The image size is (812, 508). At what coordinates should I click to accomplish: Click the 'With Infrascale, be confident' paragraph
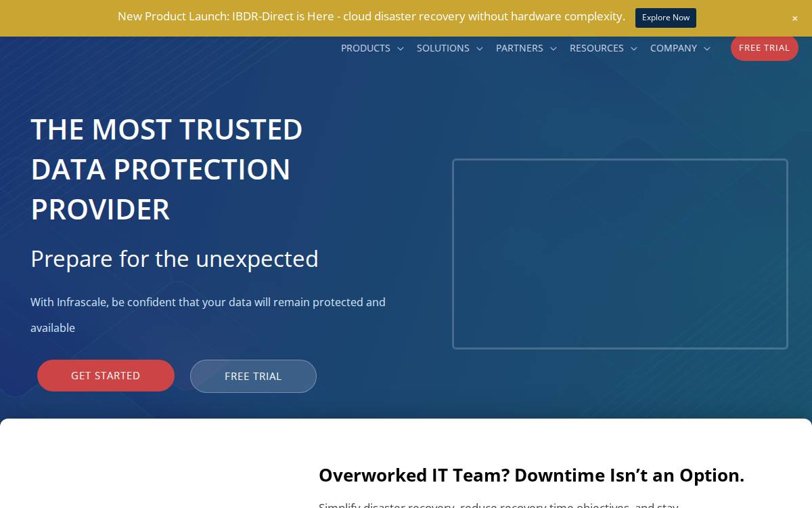point(208,315)
